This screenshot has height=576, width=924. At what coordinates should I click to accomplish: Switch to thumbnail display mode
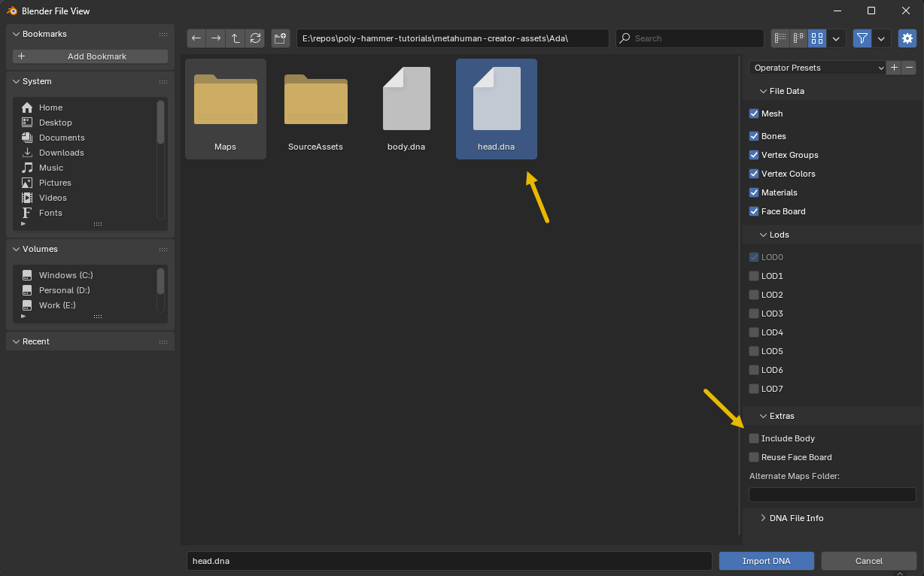coord(816,38)
